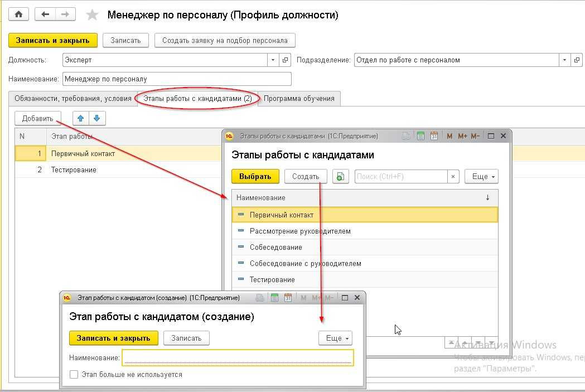Move the stage down with blue arrow
Image resolution: width=585 pixels, height=392 pixels.
click(96, 118)
